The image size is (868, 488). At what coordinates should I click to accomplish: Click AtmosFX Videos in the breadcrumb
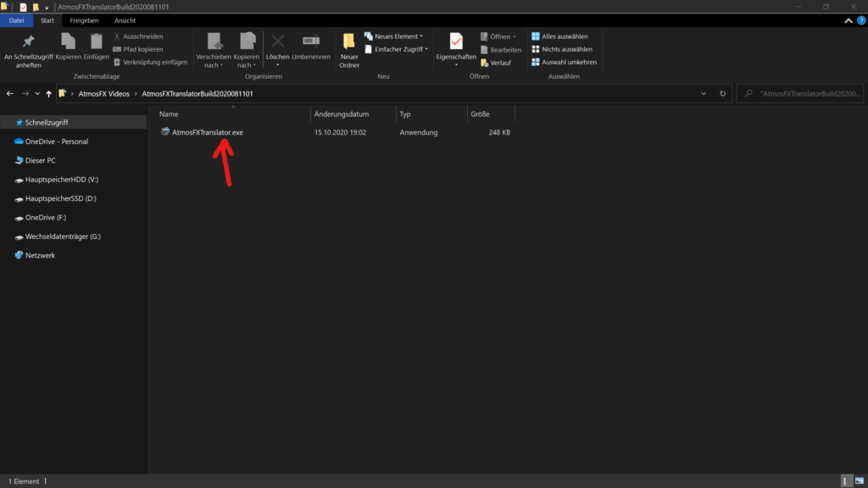click(x=103, y=93)
